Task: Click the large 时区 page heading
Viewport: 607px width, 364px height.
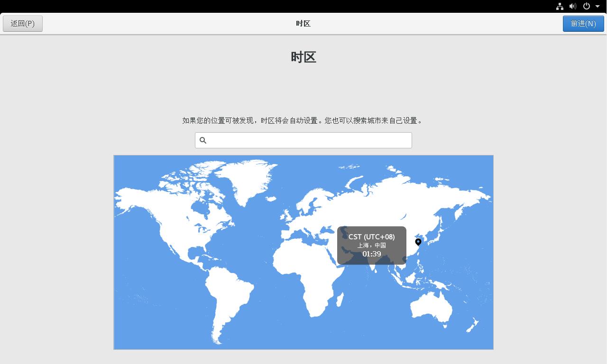Action: point(303,57)
